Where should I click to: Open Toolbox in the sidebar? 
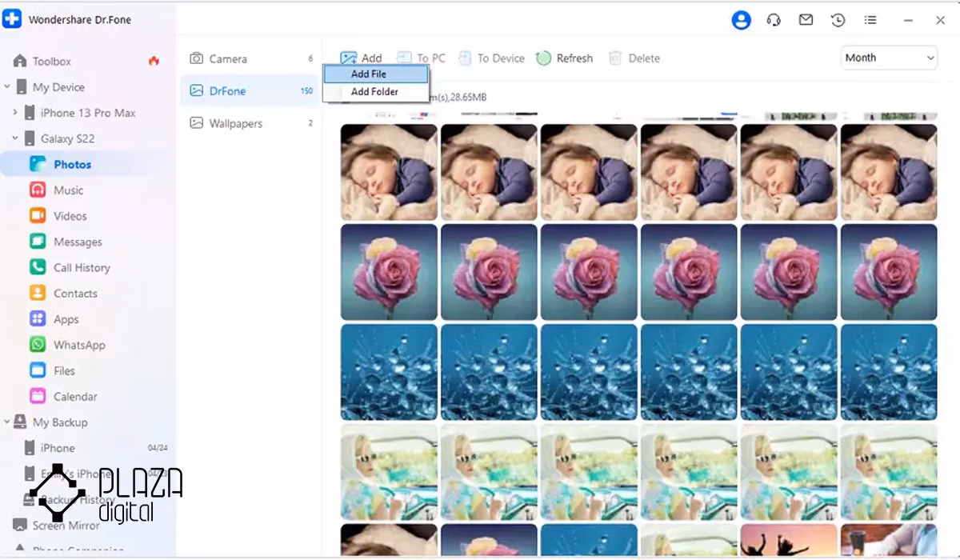(52, 61)
